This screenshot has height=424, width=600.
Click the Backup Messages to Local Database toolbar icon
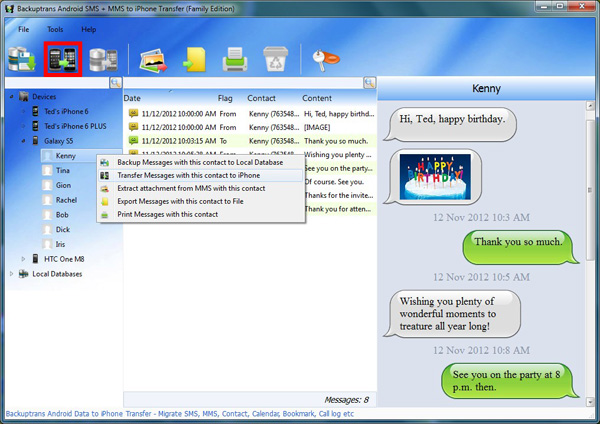(x=22, y=59)
